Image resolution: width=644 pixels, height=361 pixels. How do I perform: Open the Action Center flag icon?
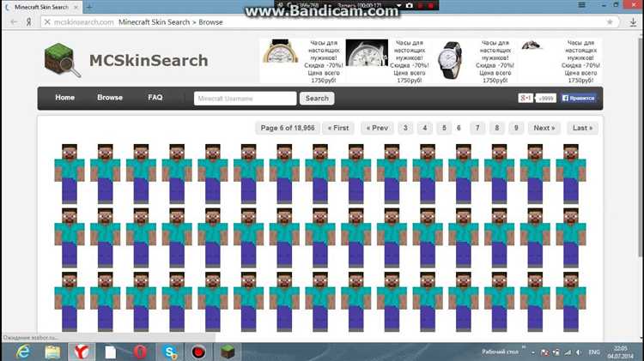(545, 352)
